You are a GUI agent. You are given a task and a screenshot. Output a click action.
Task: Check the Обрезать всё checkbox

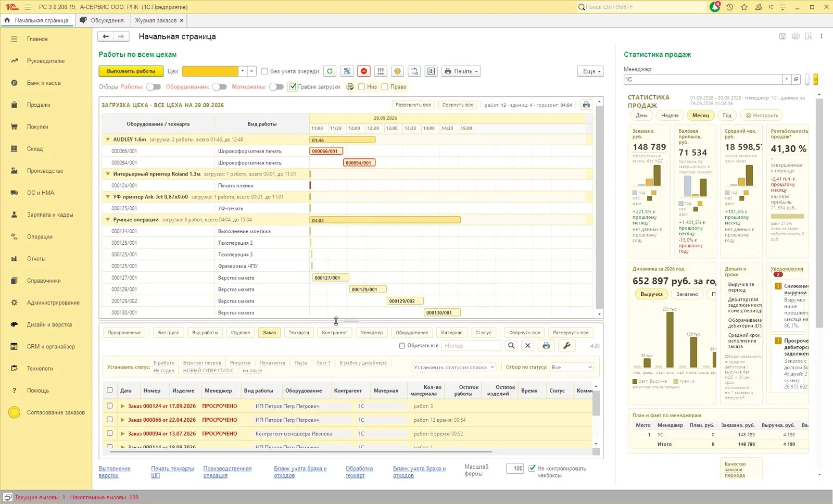click(402, 346)
